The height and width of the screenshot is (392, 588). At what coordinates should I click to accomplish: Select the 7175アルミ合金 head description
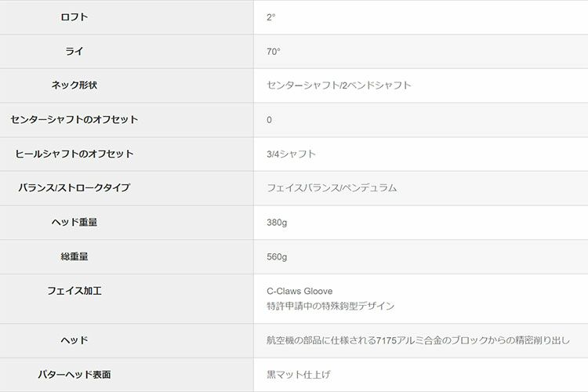point(418,341)
